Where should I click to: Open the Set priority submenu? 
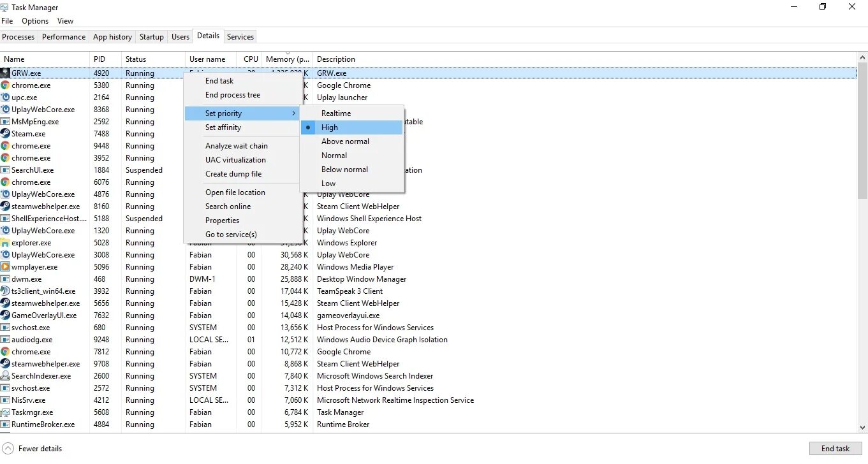(224, 113)
